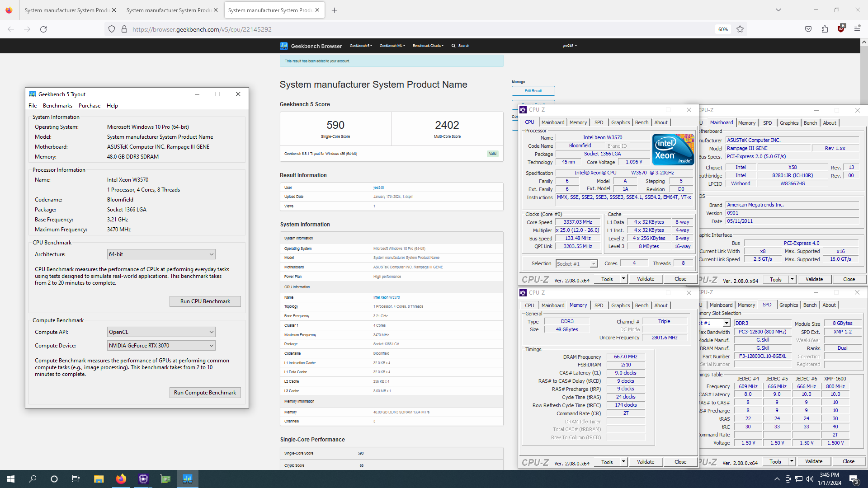Open the extensions puzzle icon

825,29
